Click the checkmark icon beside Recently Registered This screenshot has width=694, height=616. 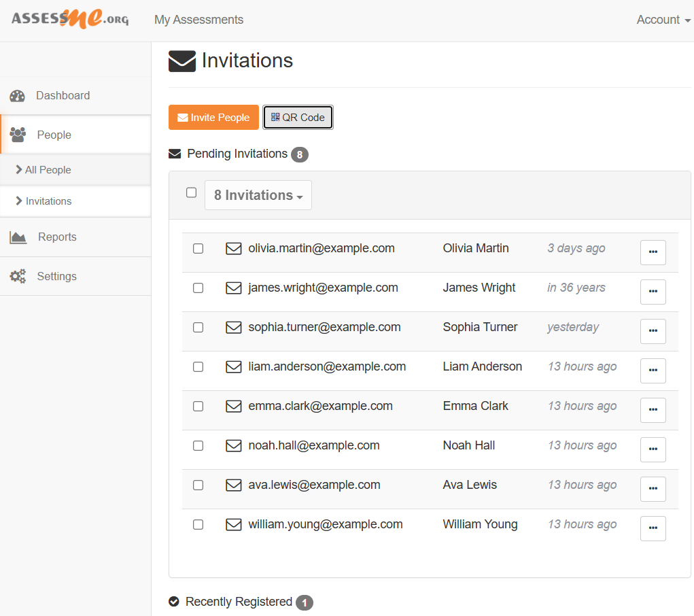click(174, 602)
